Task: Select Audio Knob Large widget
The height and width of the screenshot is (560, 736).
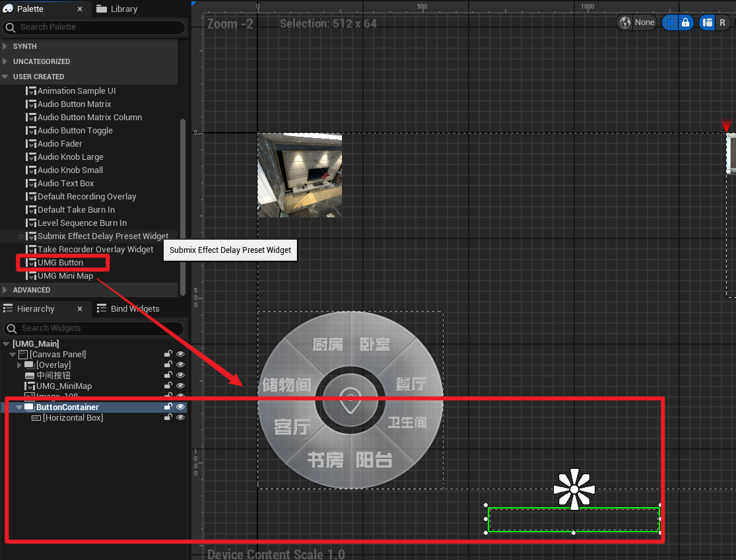Action: coord(71,157)
